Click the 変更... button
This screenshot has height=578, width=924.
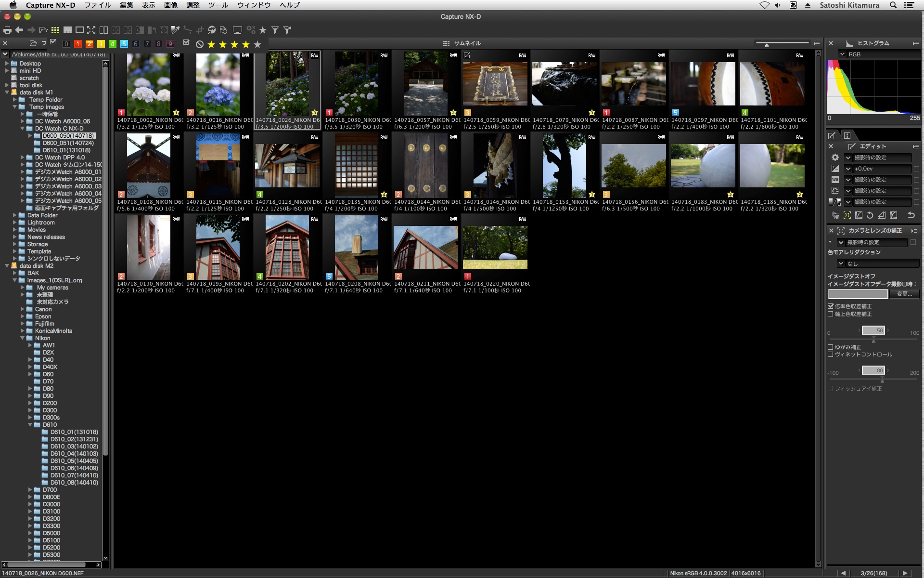pos(904,294)
